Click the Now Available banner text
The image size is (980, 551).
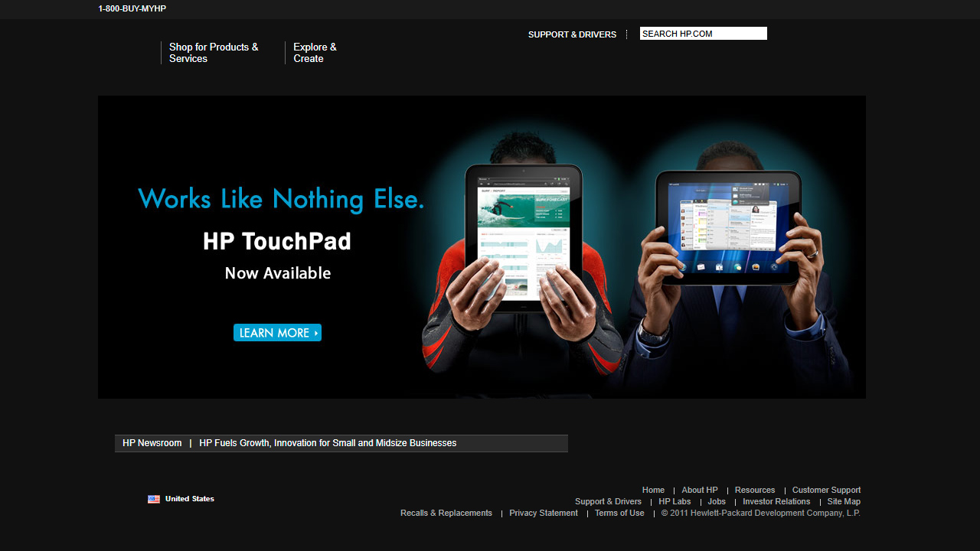278,273
